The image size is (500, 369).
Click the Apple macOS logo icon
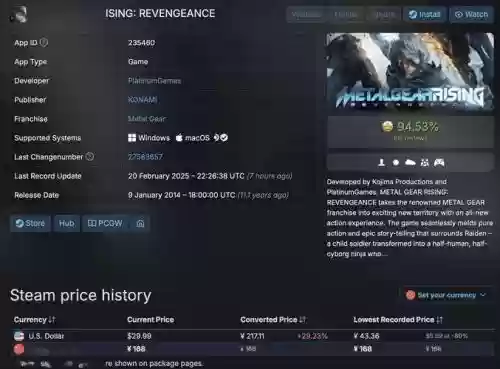179,137
